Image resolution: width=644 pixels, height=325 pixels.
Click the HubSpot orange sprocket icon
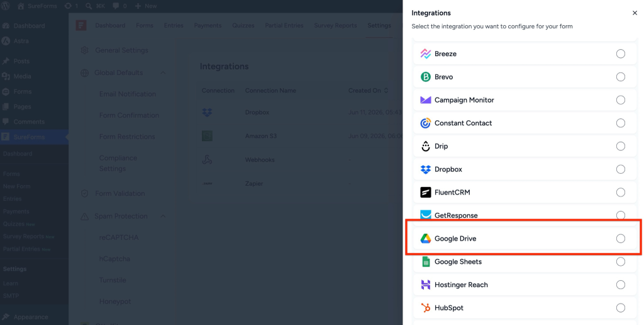[x=426, y=308]
